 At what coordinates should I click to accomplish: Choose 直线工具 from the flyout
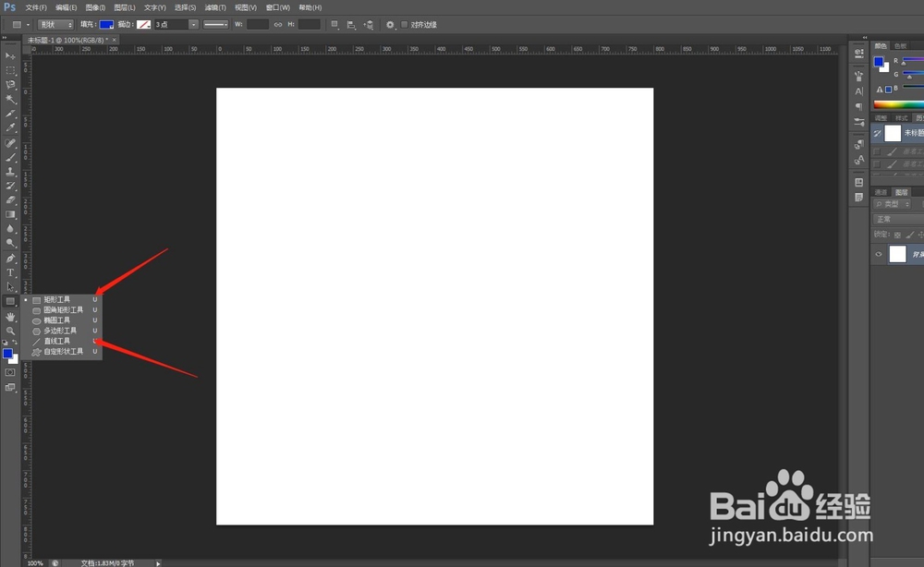click(x=61, y=341)
